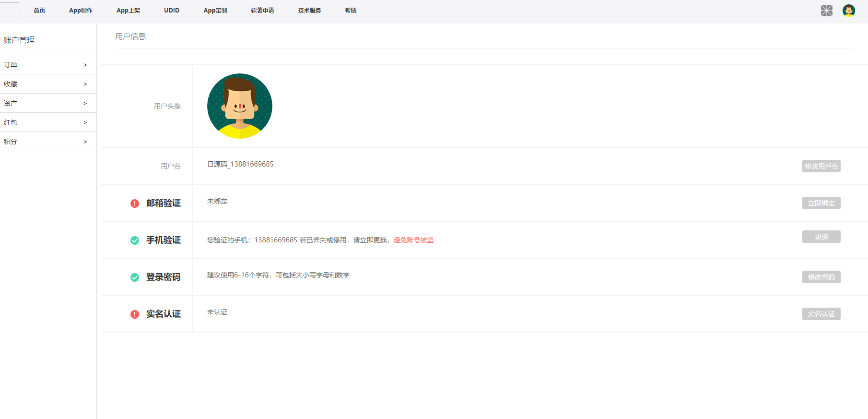Expand the 订单 sidebar section
Screen dimensions: 868x419
coord(48,65)
